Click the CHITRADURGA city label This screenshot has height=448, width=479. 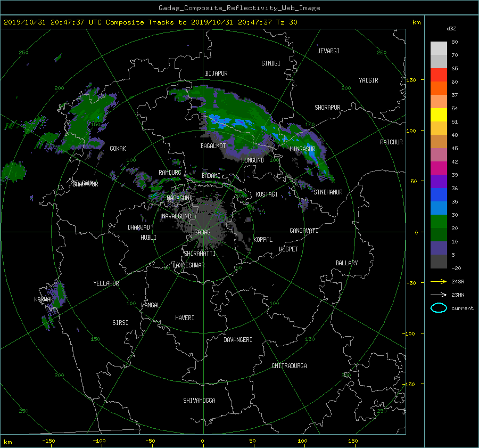(x=289, y=366)
